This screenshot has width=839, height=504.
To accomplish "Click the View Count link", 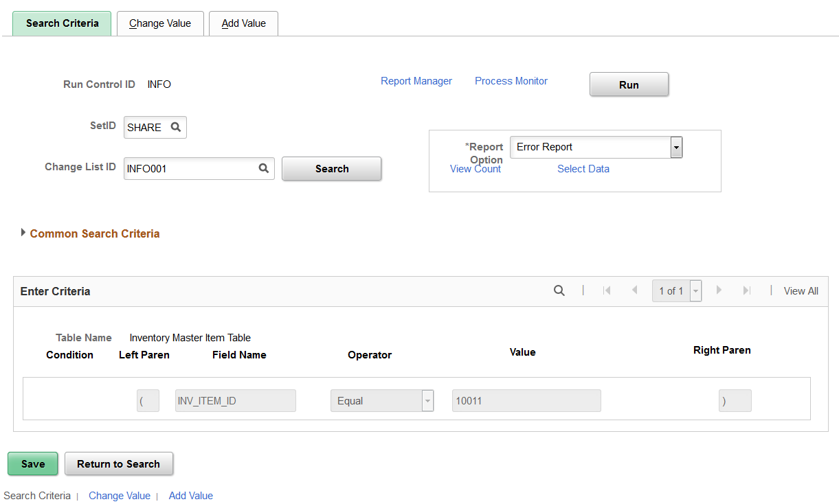I will coord(476,169).
